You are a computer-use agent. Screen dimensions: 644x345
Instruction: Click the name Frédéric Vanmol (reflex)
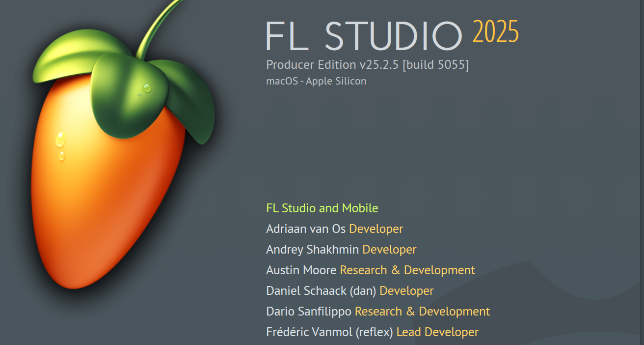330,332
